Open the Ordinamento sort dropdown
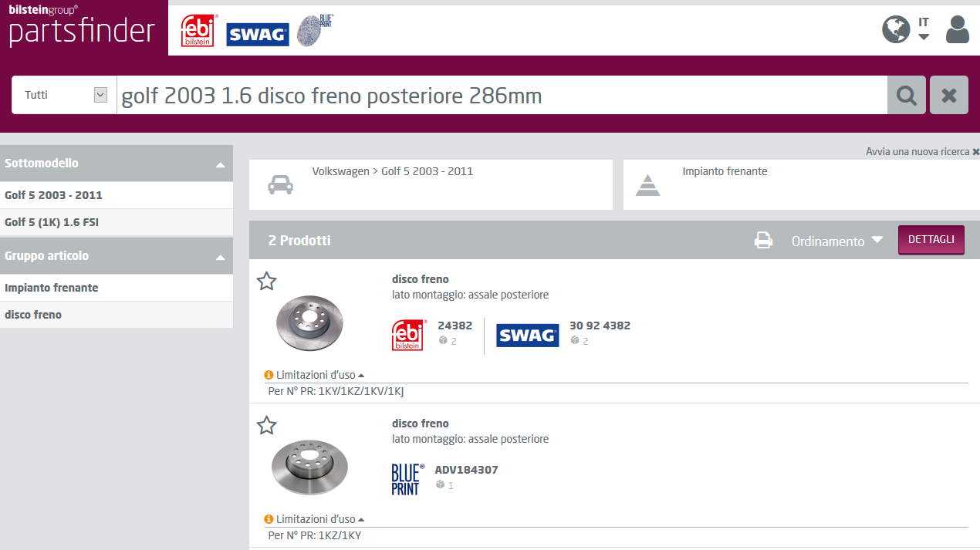This screenshot has height=550, width=980. coord(836,241)
